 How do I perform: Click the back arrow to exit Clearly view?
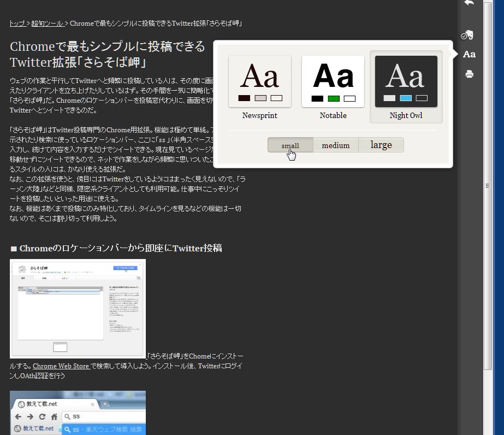(469, 3)
